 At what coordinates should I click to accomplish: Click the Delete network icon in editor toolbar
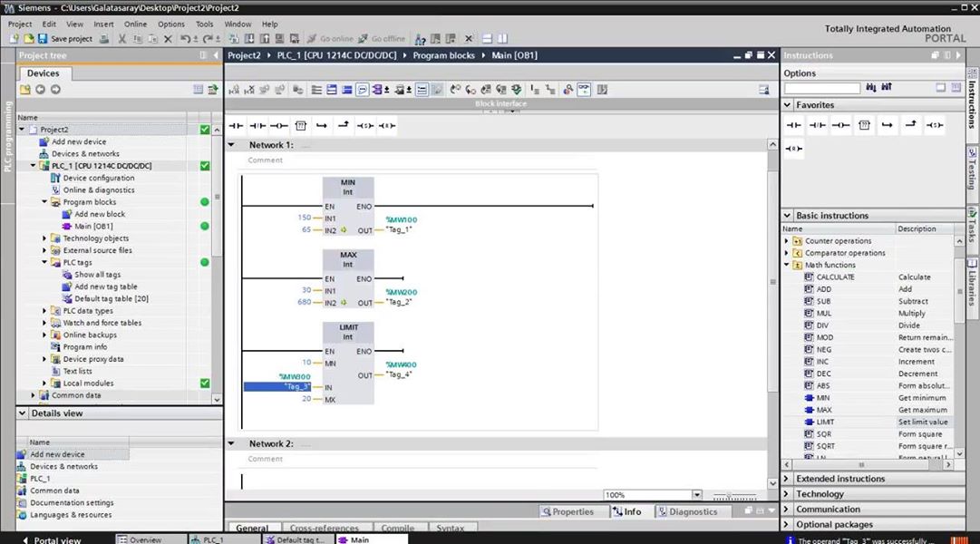(x=248, y=90)
